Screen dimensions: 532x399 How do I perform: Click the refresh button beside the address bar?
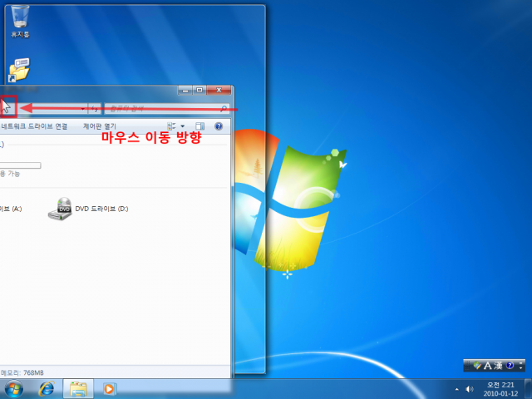tap(94, 109)
